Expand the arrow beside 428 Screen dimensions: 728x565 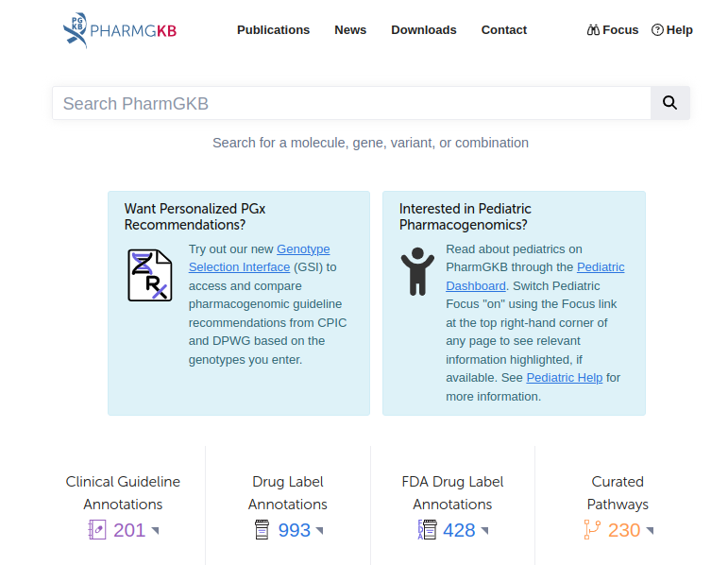pos(485,531)
